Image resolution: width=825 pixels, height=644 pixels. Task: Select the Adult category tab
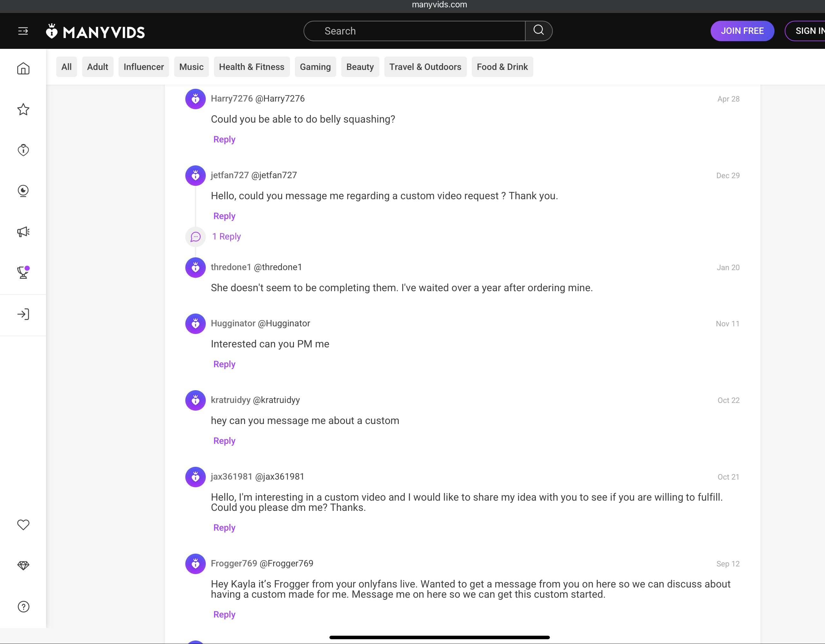97,67
